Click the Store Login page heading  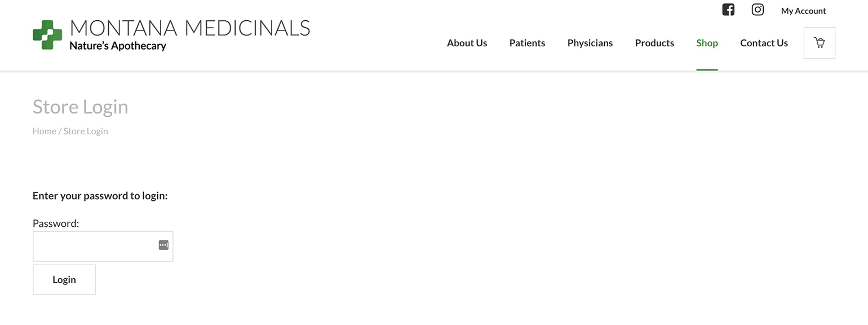(80, 107)
